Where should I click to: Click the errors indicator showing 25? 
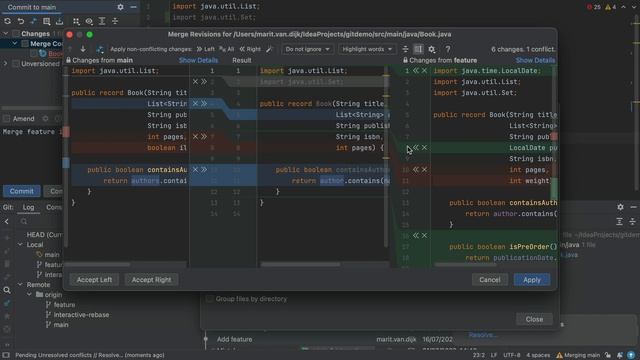pyautogui.click(x=593, y=7)
